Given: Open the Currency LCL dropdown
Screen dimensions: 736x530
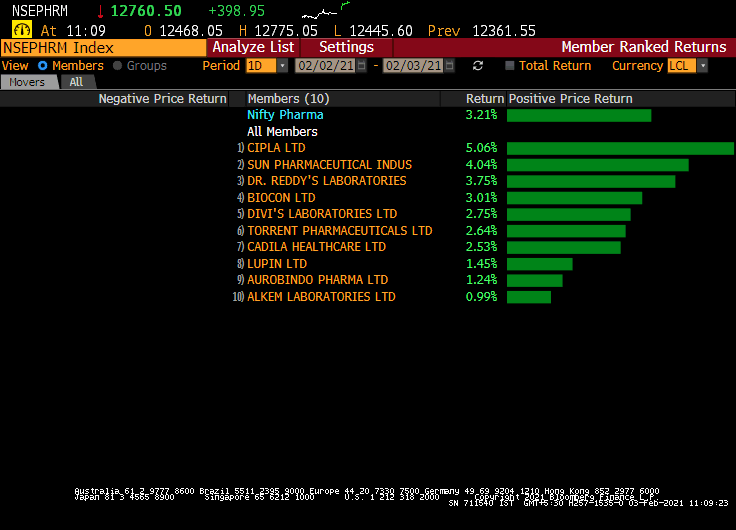Looking at the screenshot, I should pyautogui.click(x=687, y=66).
